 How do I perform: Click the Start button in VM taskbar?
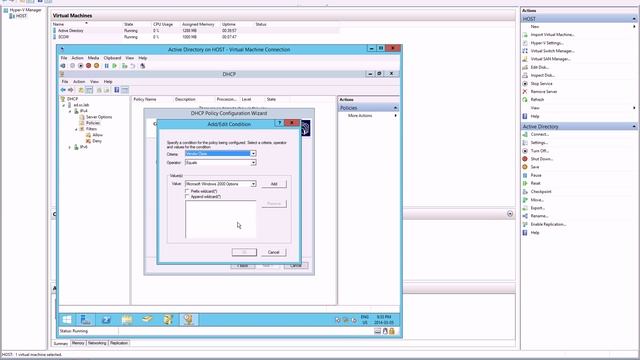[67, 320]
